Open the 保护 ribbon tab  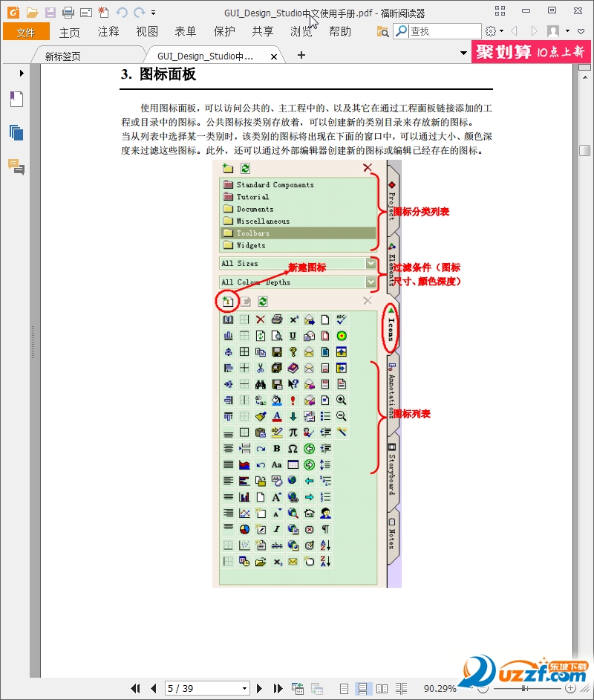(x=224, y=32)
